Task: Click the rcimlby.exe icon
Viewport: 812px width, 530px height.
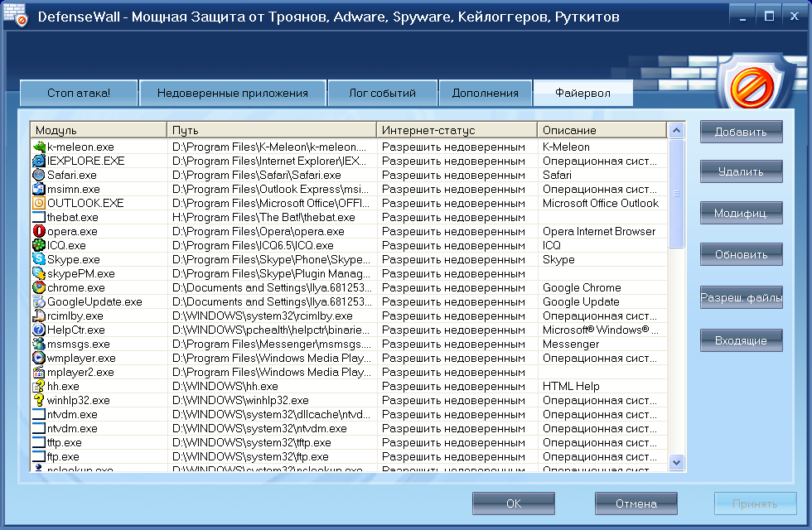Action: point(39,316)
